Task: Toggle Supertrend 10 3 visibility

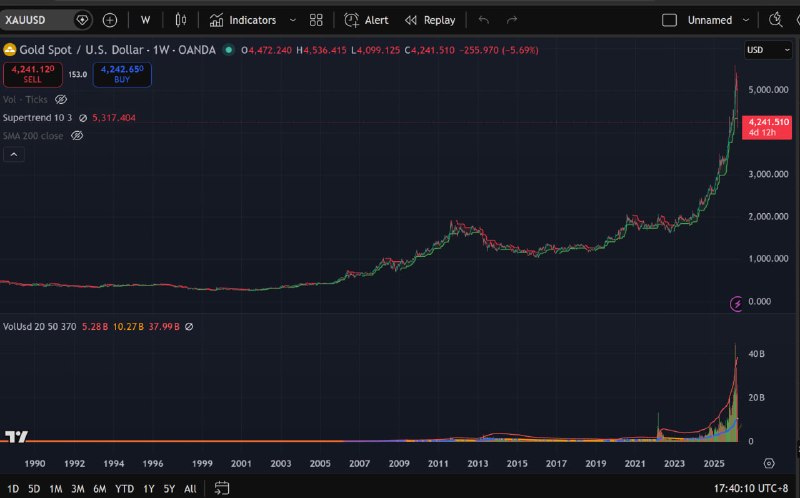Action: [x=83, y=118]
